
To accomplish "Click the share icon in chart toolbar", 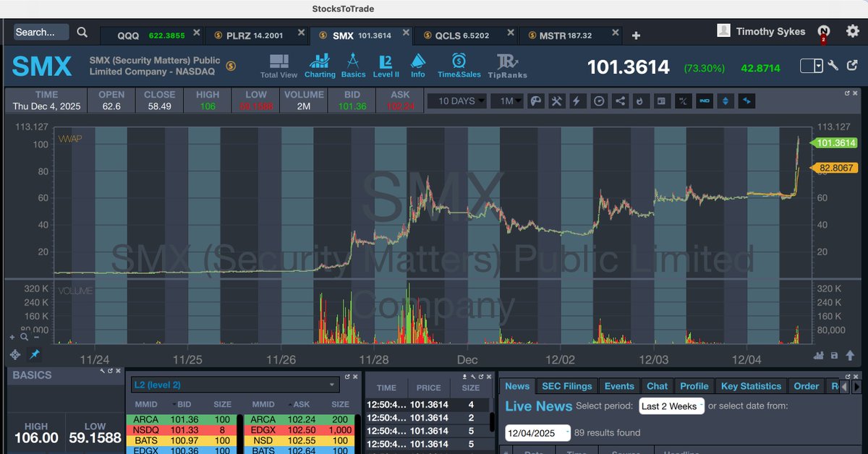I will (x=620, y=101).
